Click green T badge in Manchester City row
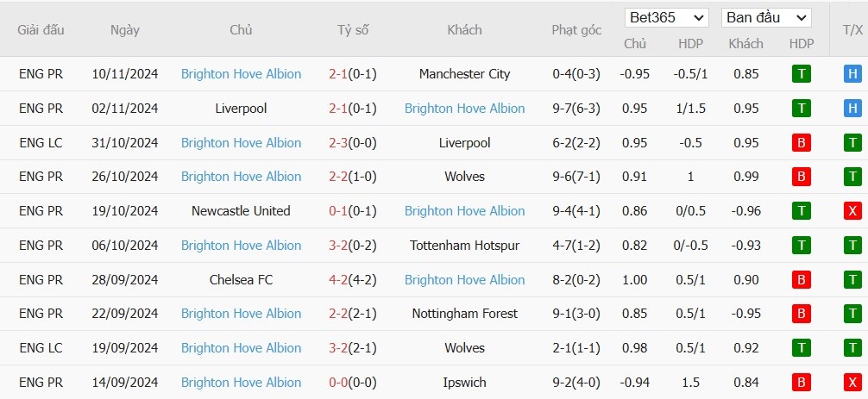 801,74
